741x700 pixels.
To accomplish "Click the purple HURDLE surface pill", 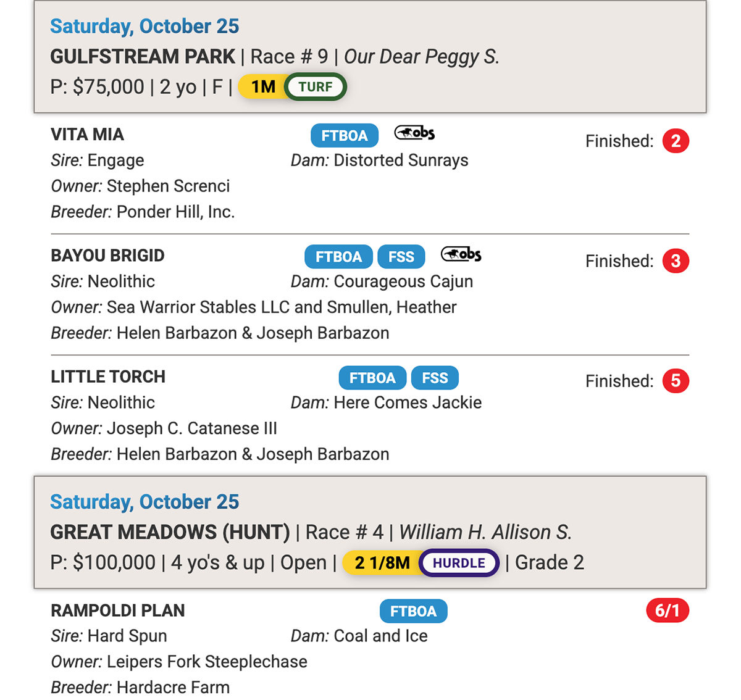I will click(x=459, y=563).
